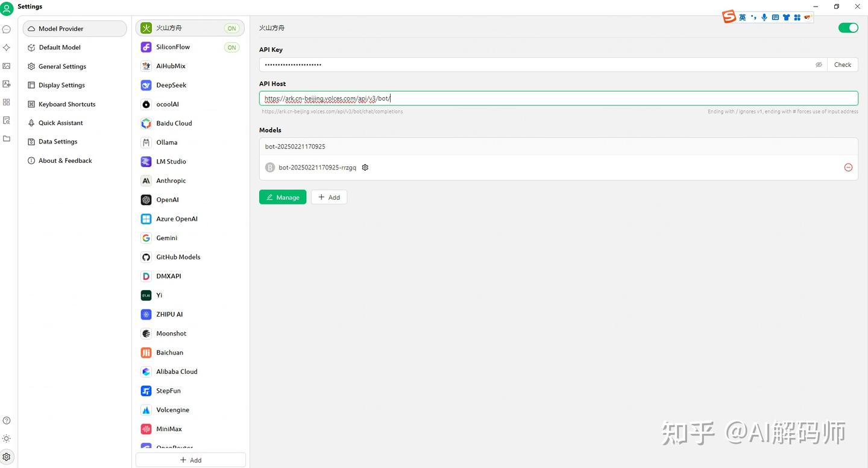
Task: Remove the bot-20250221170925-rrzgq model with minus icon
Action: [848, 167]
